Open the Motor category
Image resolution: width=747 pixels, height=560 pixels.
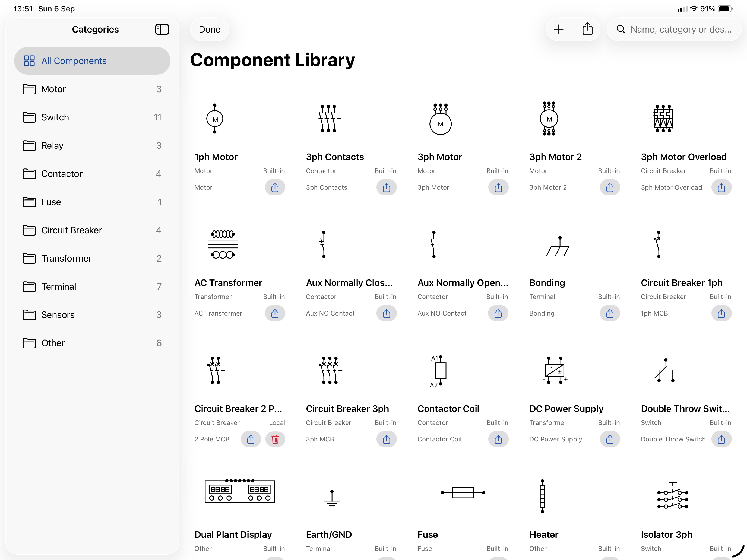point(92,89)
